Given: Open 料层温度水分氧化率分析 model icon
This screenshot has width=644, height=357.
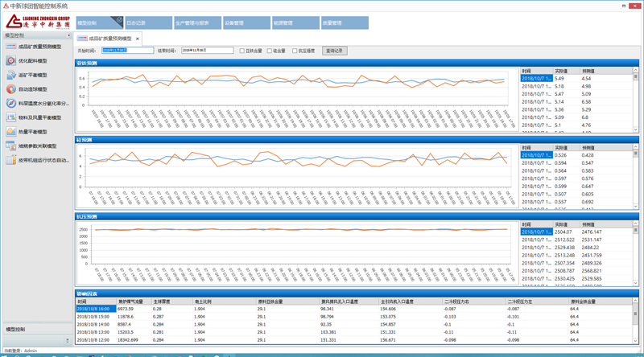Looking at the screenshot, I should 10,104.
